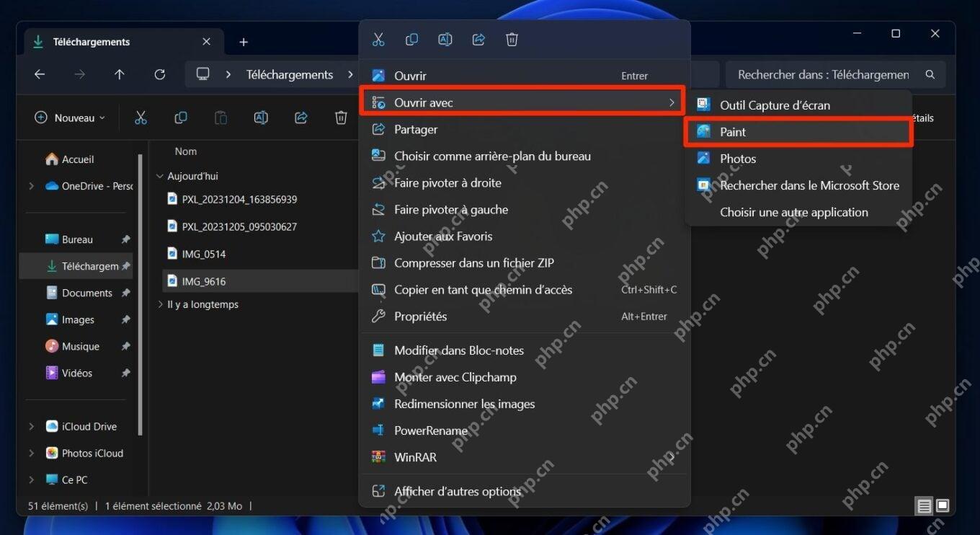The width and height of the screenshot is (980, 535).
Task: Open Propriétés from context menu
Action: [x=525, y=316]
